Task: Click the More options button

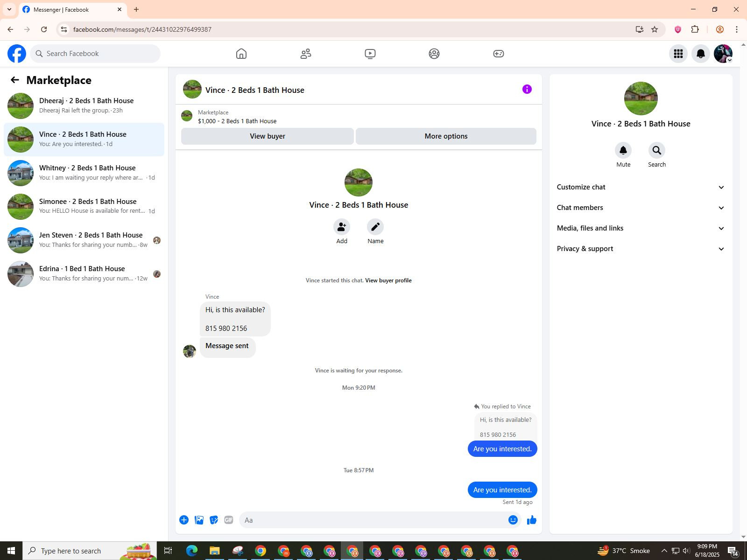Action: [x=446, y=136]
